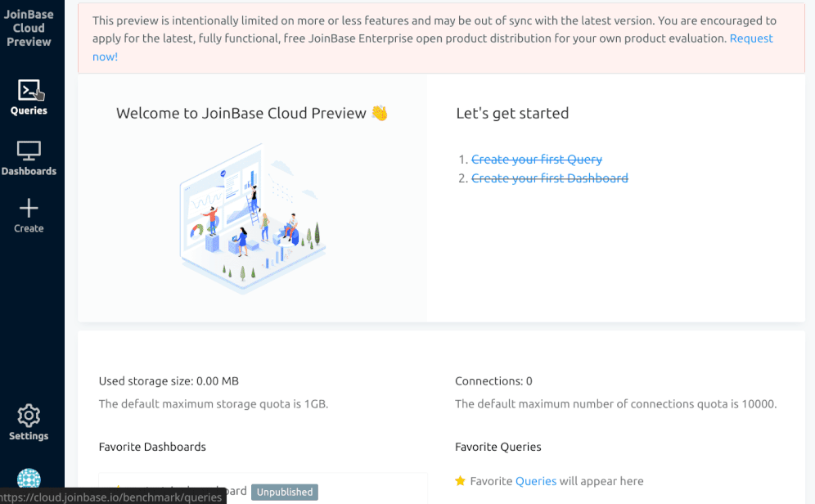Click the globe avatar icon below Settings
Screen dimensions: 815x504
point(29,478)
